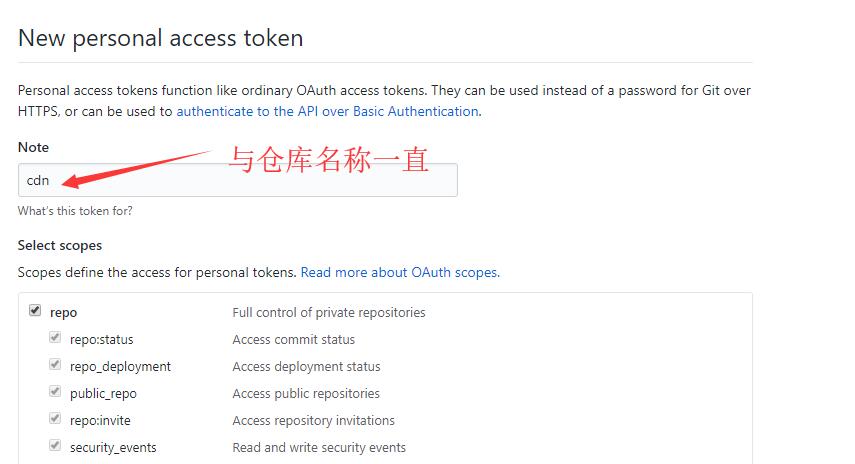Viewport: 855px width, 464px height.
Task: Click the Select scopes heading
Action: 60,245
